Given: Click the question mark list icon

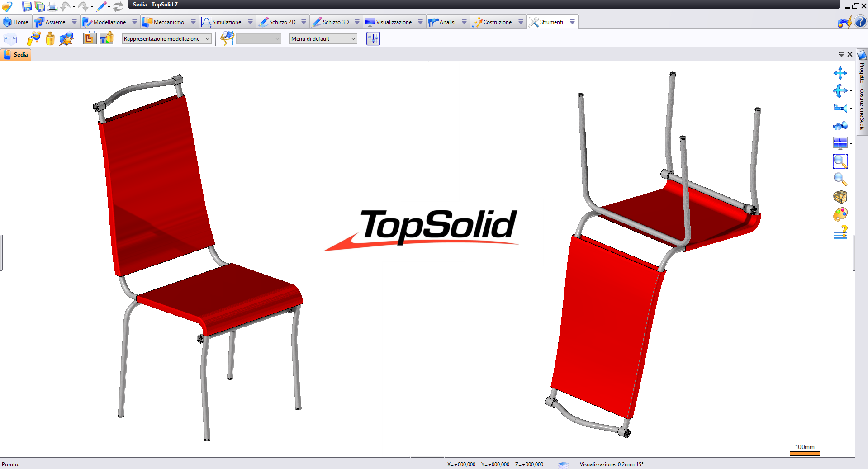Looking at the screenshot, I should point(840,232).
